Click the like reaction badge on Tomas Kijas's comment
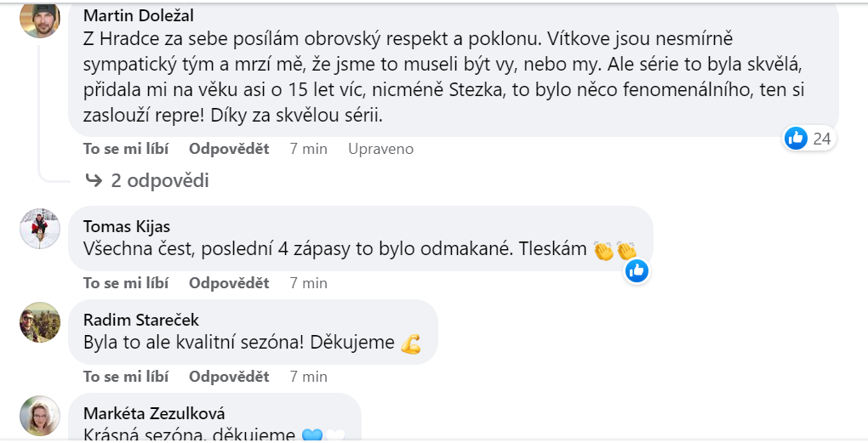Viewport: 868px width, 443px height. tap(637, 271)
